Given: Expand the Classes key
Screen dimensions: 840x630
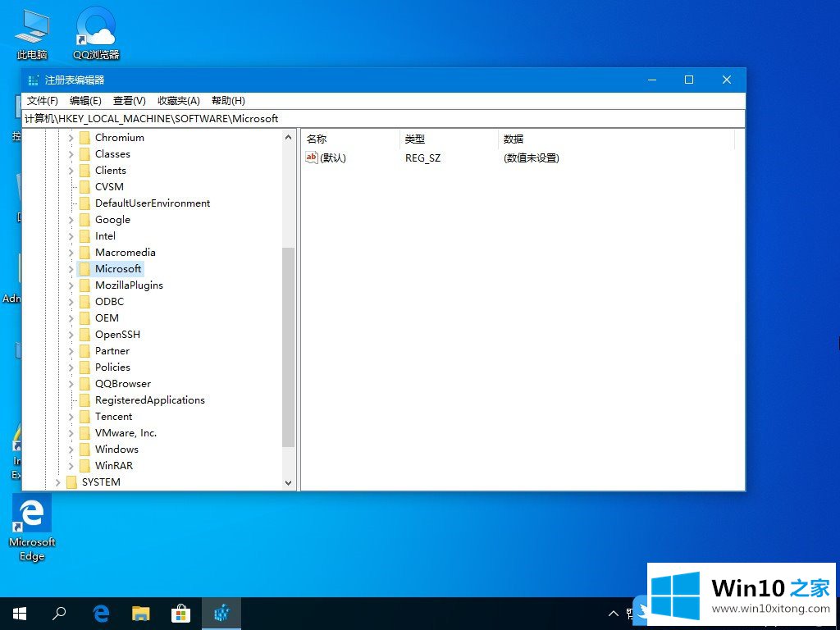Looking at the screenshot, I should point(71,154).
